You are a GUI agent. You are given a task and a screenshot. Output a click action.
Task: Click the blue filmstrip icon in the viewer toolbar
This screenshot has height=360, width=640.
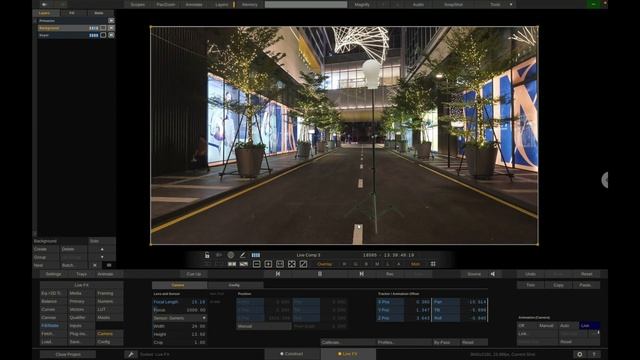click(x=256, y=255)
